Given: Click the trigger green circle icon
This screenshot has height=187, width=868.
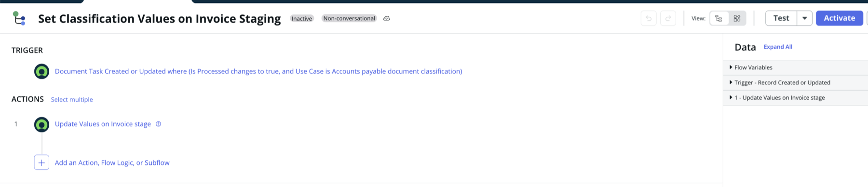Looking at the screenshot, I should click(x=42, y=71).
